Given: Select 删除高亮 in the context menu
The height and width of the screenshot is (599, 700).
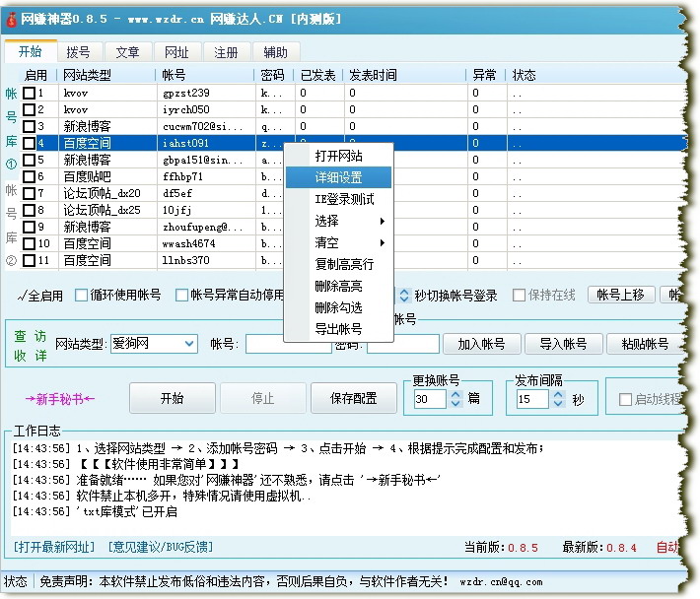Looking at the screenshot, I should [338, 286].
